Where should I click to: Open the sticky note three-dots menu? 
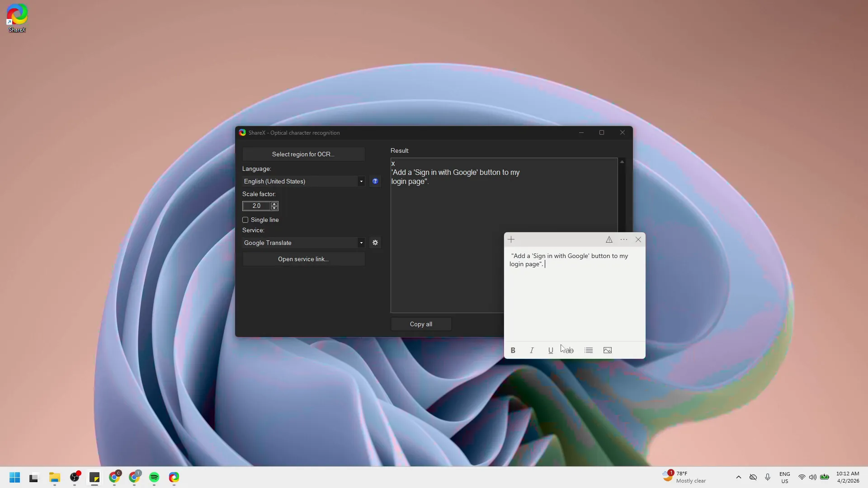624,239
